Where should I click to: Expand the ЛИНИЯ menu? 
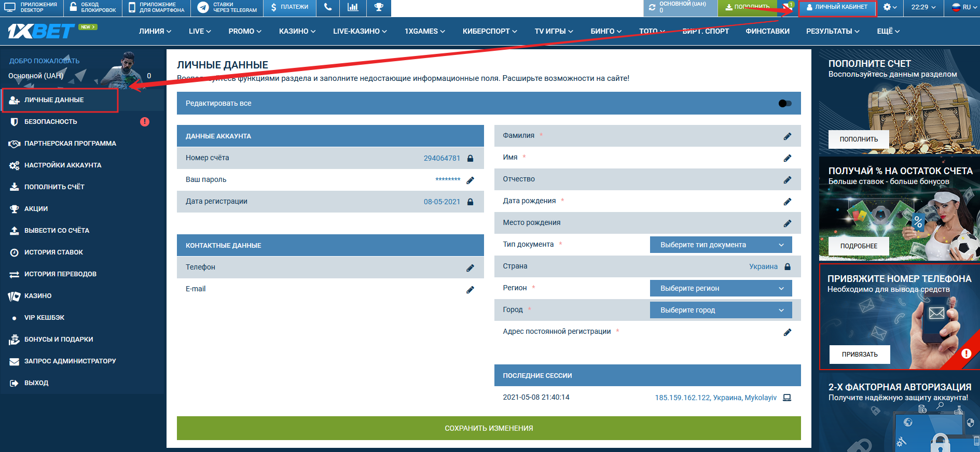(x=155, y=31)
